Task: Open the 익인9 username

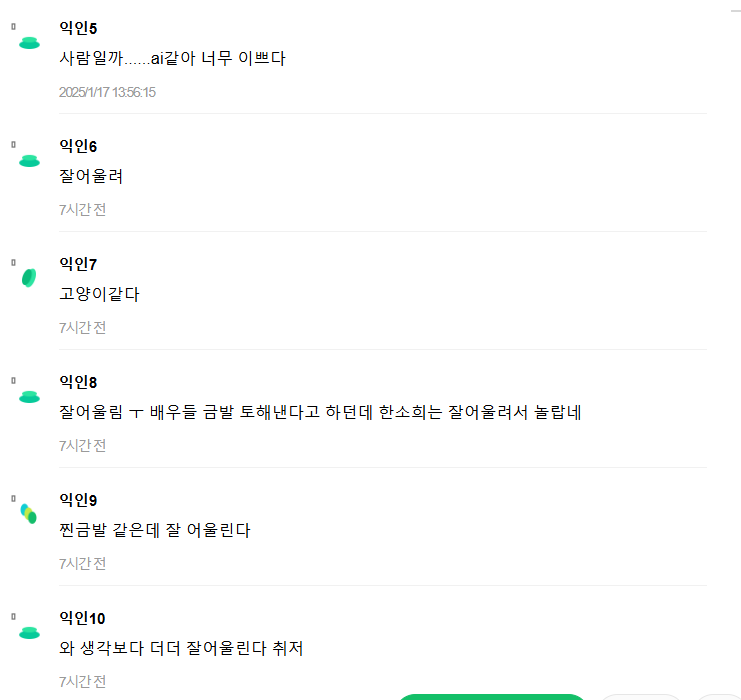Action: [x=78, y=500]
